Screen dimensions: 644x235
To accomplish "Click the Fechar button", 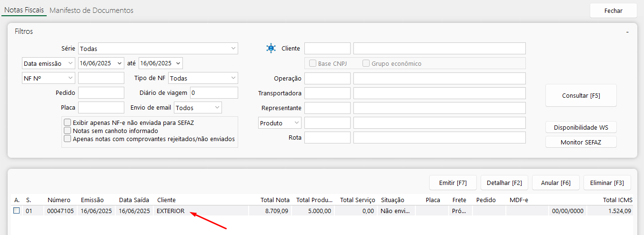I will click(613, 10).
